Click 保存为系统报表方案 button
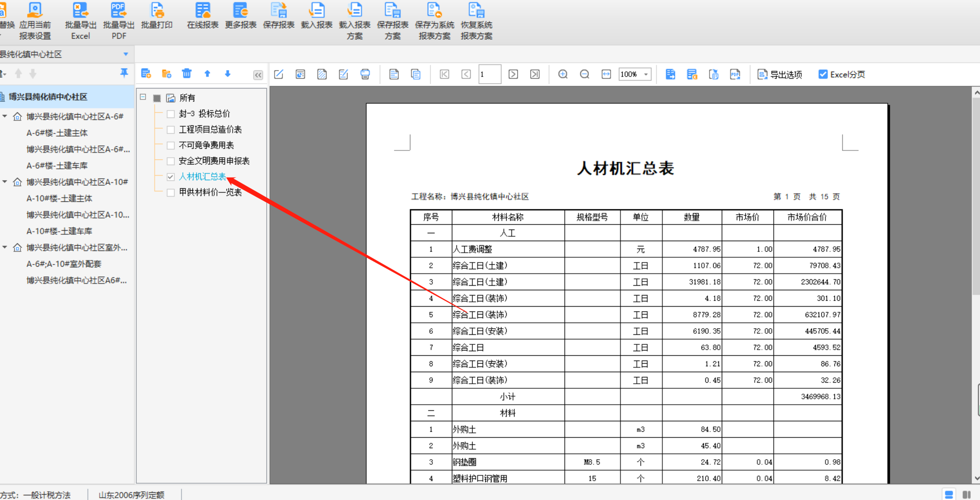The image size is (980, 500). click(x=434, y=21)
